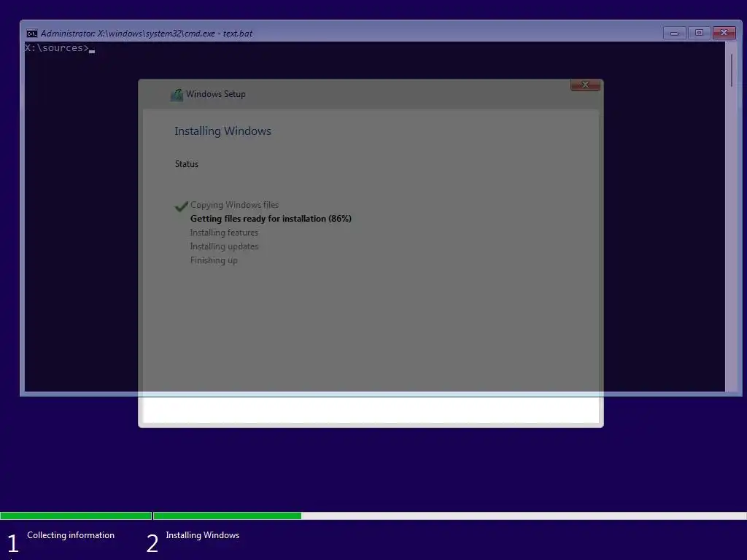This screenshot has width=747, height=560.
Task: Click the Copying Windows files entry
Action: point(234,205)
